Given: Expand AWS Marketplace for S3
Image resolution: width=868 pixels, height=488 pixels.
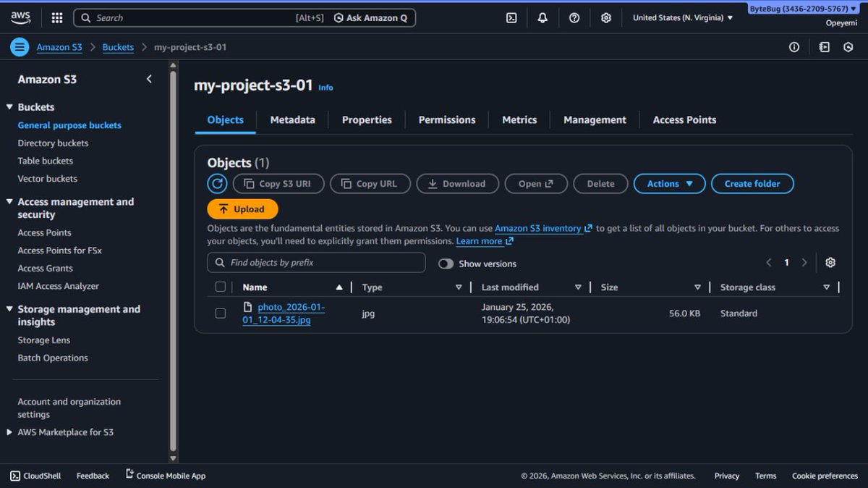Looking at the screenshot, I should click(x=9, y=432).
